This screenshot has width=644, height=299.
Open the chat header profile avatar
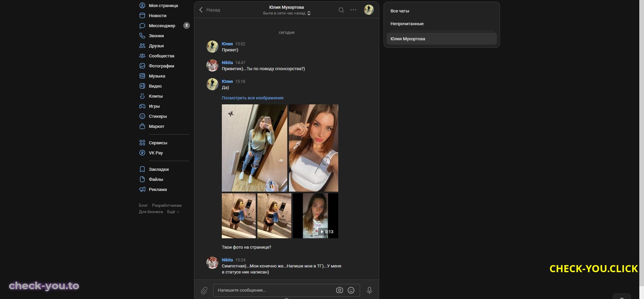tap(369, 10)
